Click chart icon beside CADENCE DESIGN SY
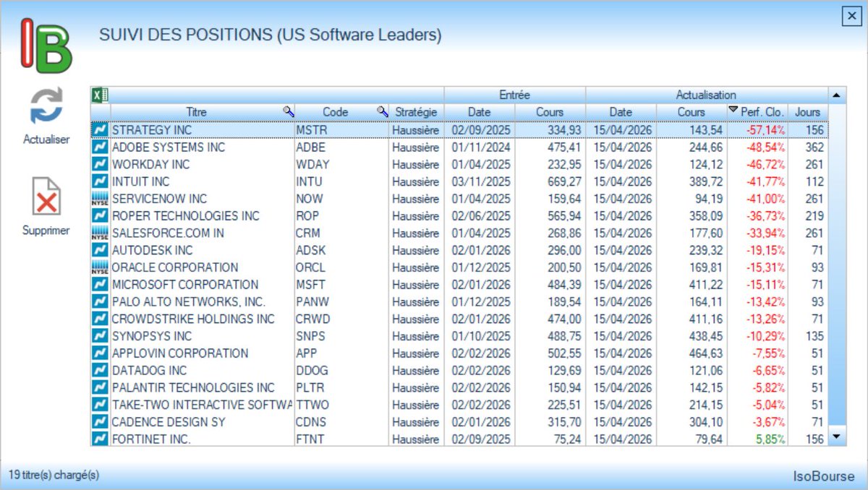The height and width of the screenshot is (490, 868). 100,421
